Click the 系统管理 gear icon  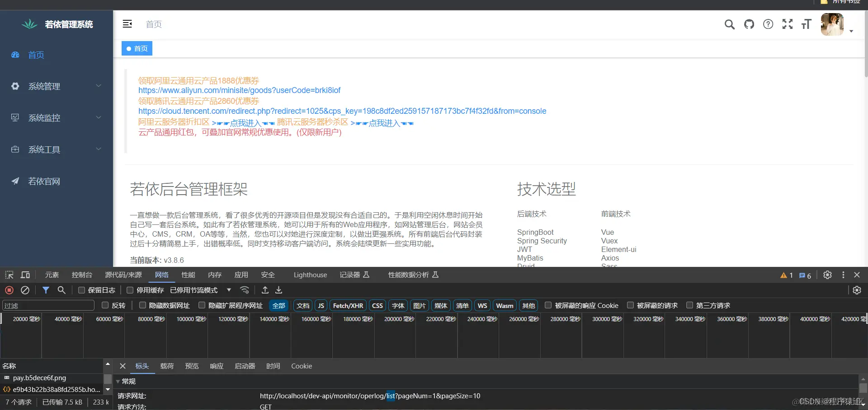(x=15, y=86)
